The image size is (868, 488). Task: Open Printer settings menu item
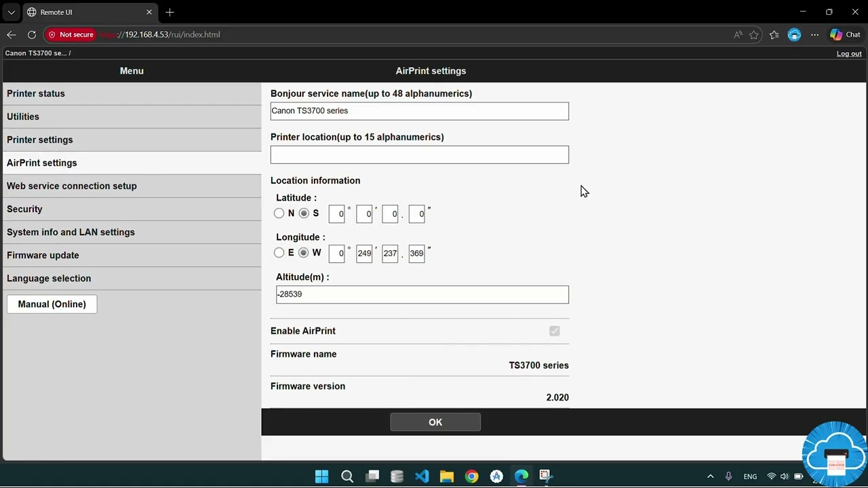132,140
